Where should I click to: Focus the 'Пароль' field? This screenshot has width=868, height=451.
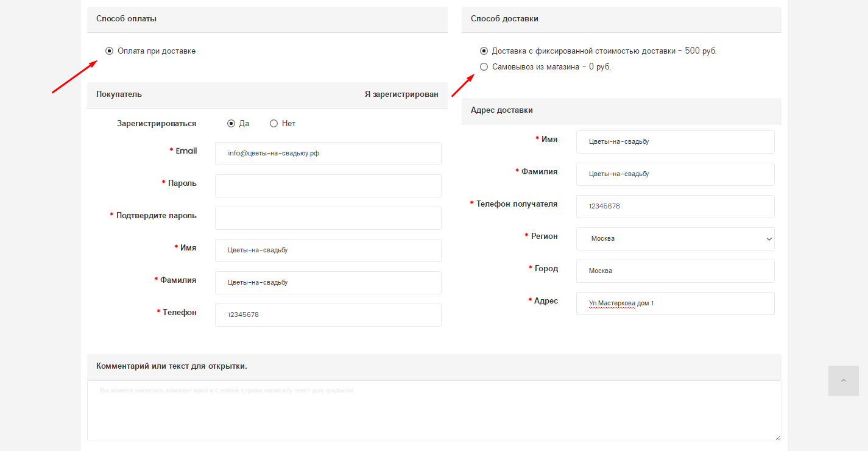pyautogui.click(x=328, y=186)
